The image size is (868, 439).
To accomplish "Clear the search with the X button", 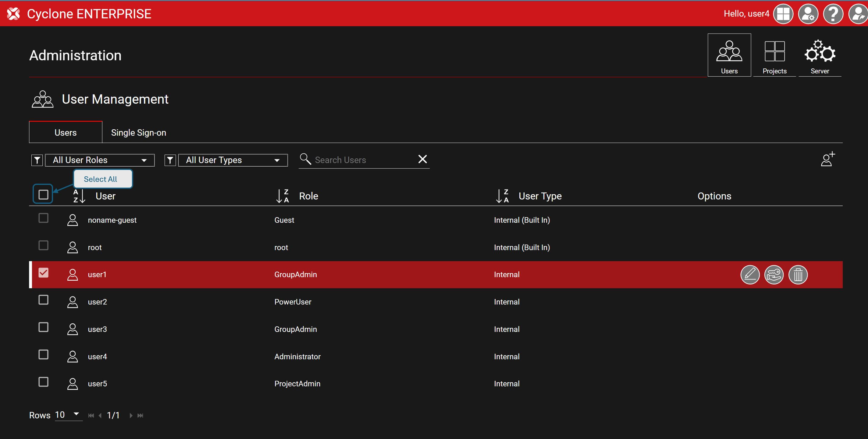I will point(422,159).
